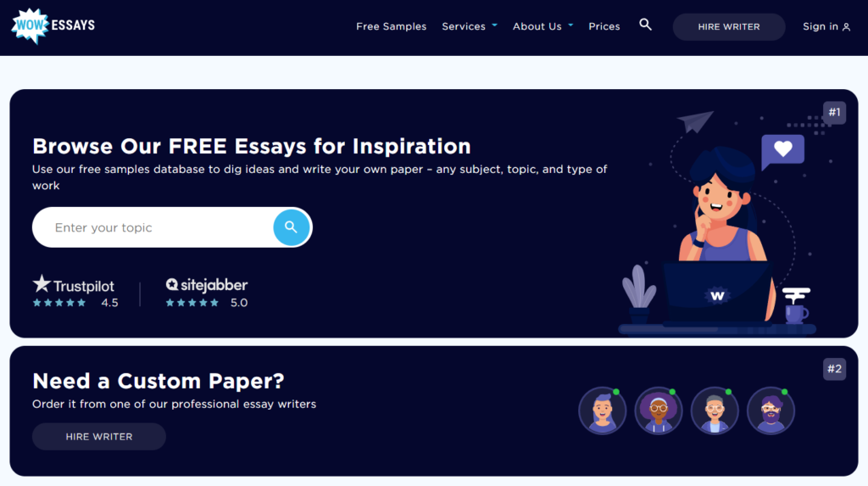Click the #2 badge on custom paper banner
The width and height of the screenshot is (868, 486).
(834, 369)
